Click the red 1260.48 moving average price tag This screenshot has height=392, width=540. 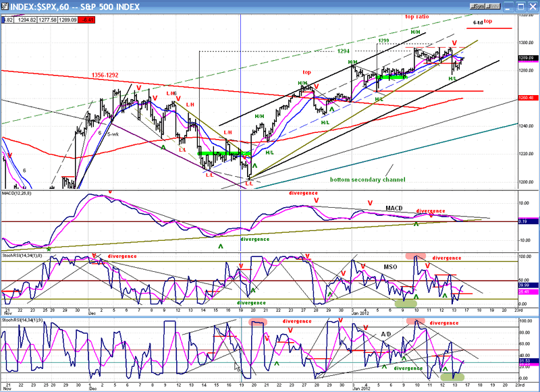(527, 98)
